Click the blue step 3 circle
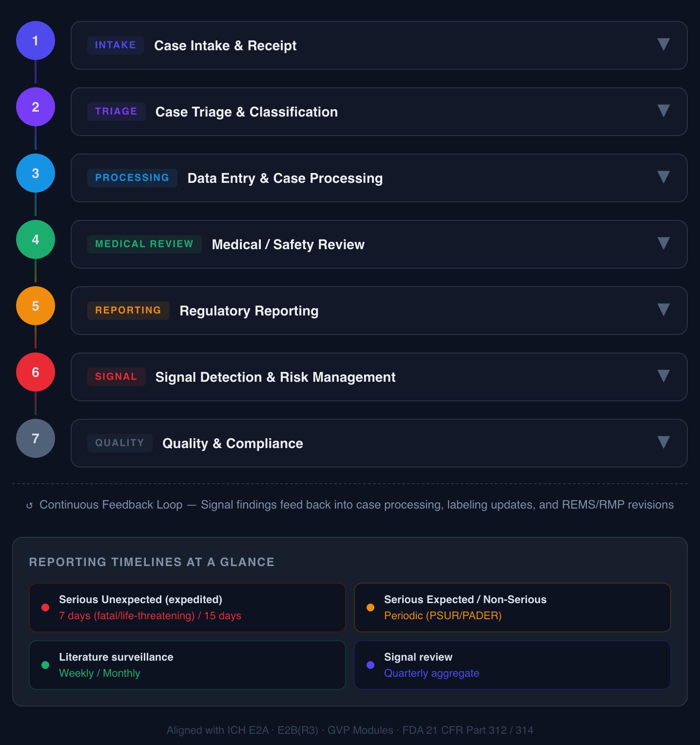Viewport: 700px width, 745px height. pos(36,173)
